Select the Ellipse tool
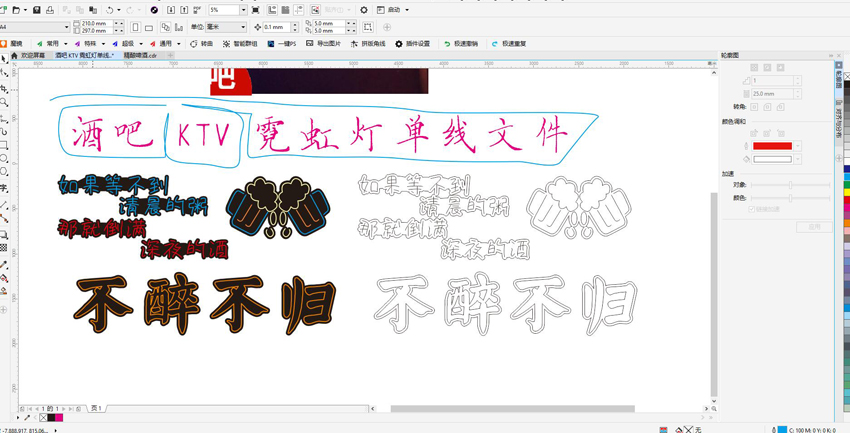Image resolution: width=850 pixels, height=433 pixels. [4, 158]
